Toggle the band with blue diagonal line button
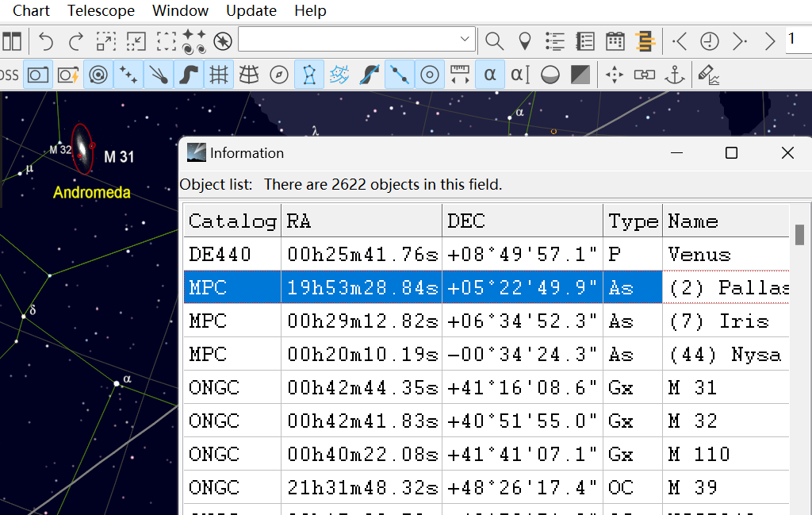812x515 pixels. (370, 75)
